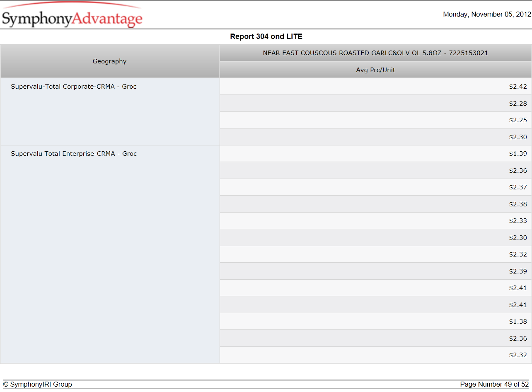The image size is (532, 392).
Task: Click the $1.38 price value
Action: (518, 322)
